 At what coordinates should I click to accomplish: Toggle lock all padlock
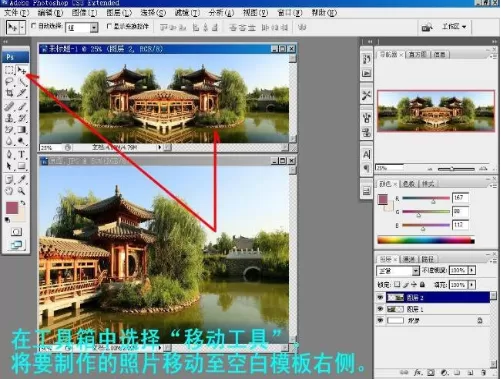point(422,284)
